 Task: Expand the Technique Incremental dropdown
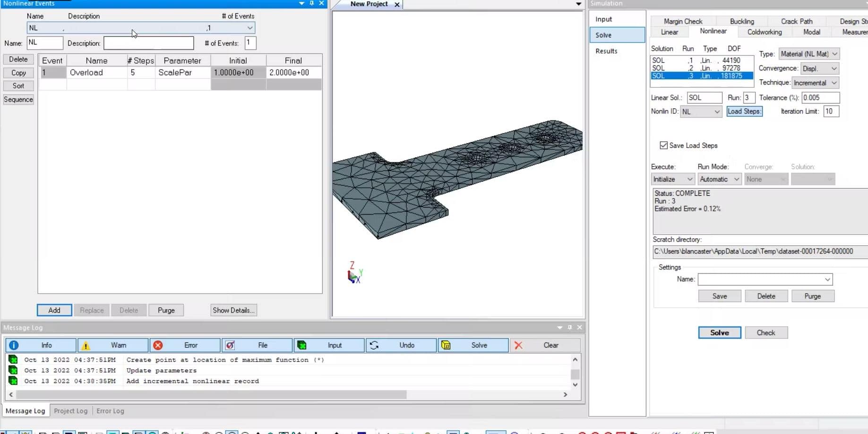pos(816,83)
